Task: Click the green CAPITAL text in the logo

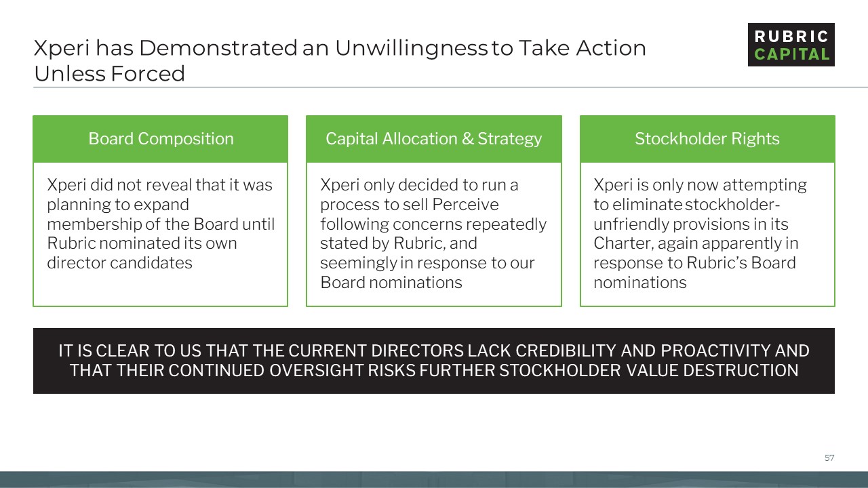Action: [x=791, y=54]
